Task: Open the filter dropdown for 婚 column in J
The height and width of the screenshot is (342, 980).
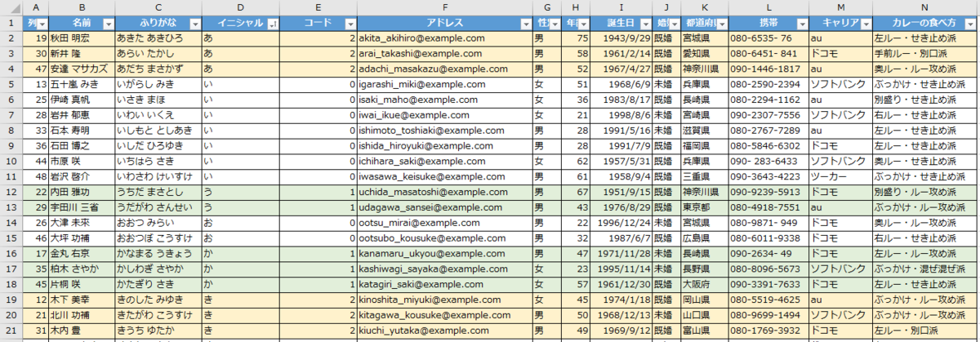Action: click(x=674, y=24)
